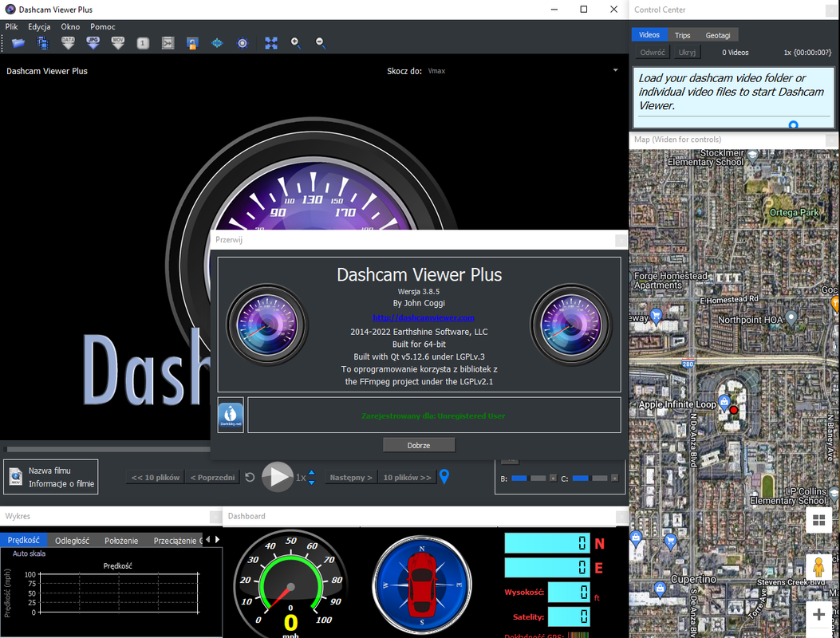The width and height of the screenshot is (840, 638).
Task: Zoom the map in with the plus button
Action: (818, 614)
